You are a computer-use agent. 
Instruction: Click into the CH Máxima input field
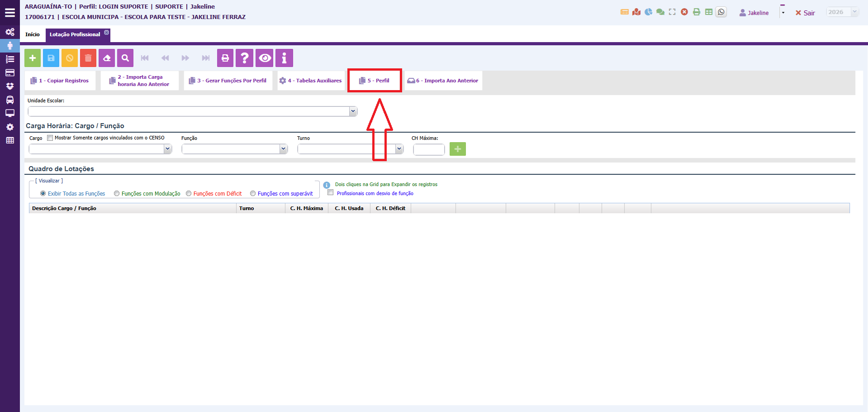[x=428, y=149]
